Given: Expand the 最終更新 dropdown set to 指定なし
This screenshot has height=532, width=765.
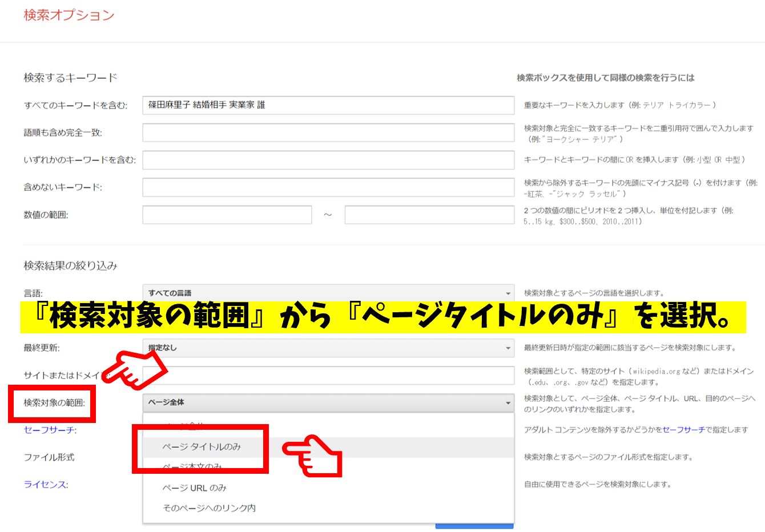Looking at the screenshot, I should [328, 348].
